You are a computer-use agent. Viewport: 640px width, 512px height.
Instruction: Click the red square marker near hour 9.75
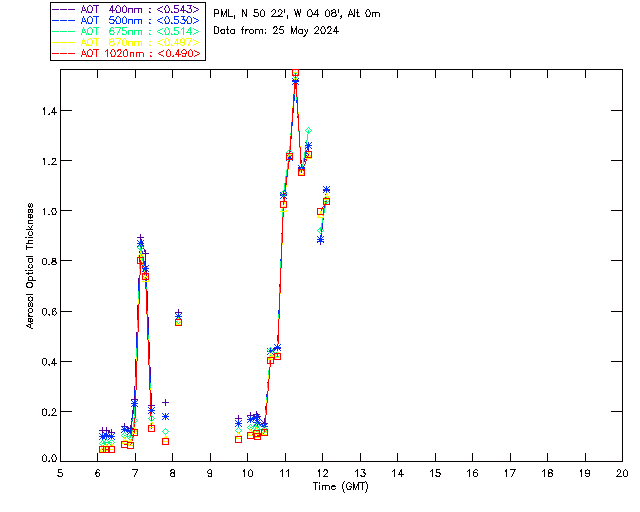(x=238, y=440)
